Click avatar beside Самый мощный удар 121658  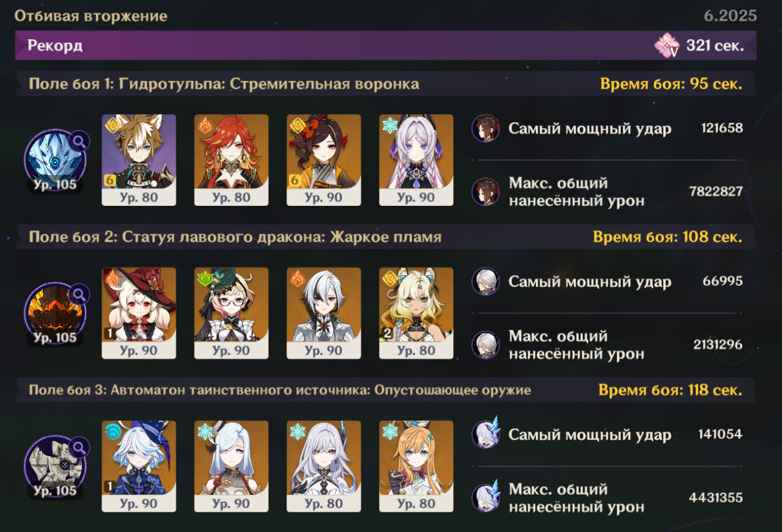coord(486,128)
